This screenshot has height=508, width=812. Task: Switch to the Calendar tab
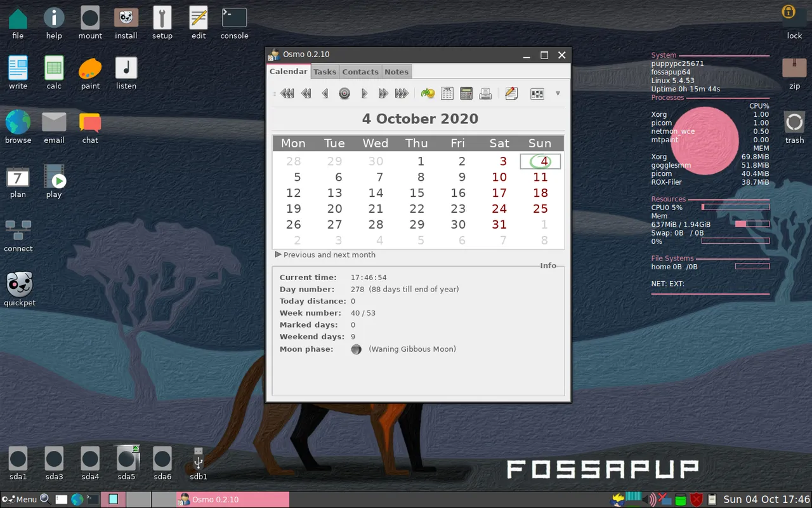click(x=289, y=71)
